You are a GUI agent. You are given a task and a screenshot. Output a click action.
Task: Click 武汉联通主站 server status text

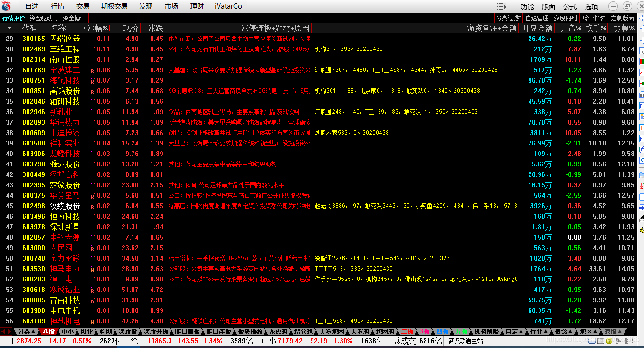[465, 341]
